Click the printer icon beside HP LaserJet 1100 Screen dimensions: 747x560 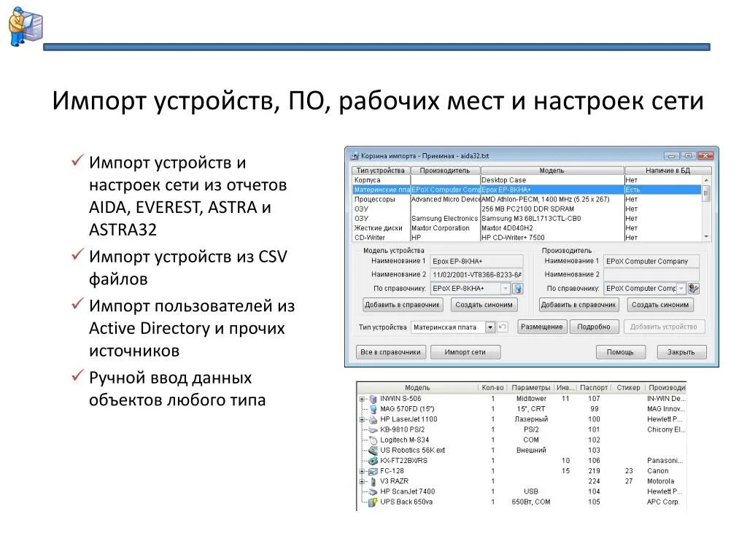(373, 419)
